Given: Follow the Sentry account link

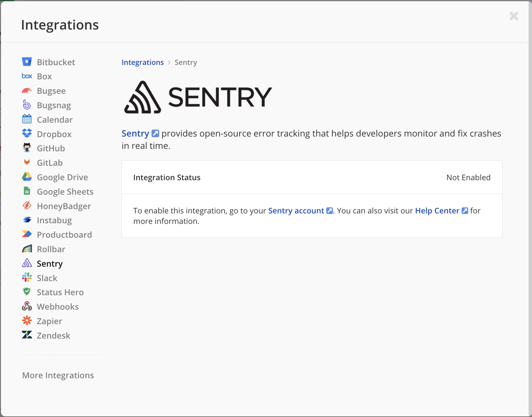Looking at the screenshot, I should pyautogui.click(x=296, y=211).
